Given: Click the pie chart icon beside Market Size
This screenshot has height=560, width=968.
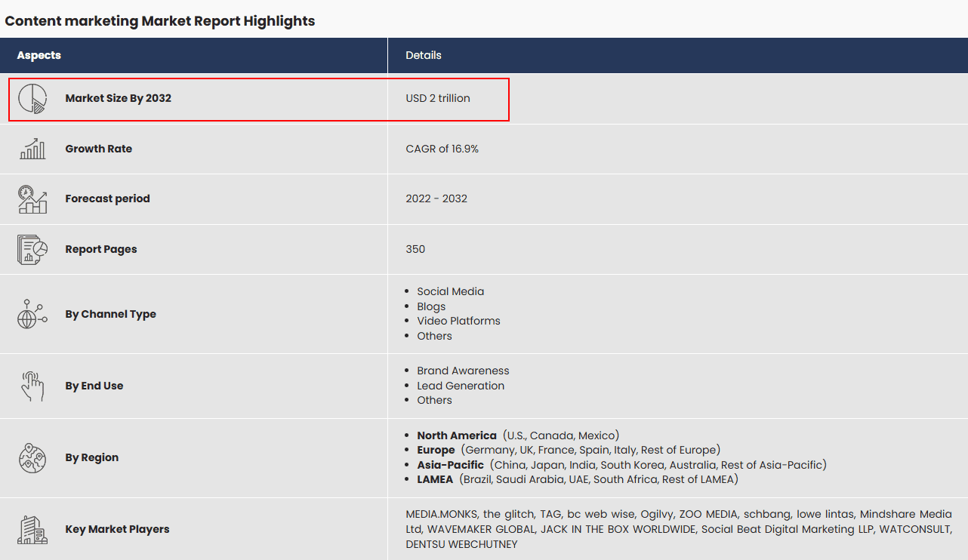Looking at the screenshot, I should coord(32,99).
